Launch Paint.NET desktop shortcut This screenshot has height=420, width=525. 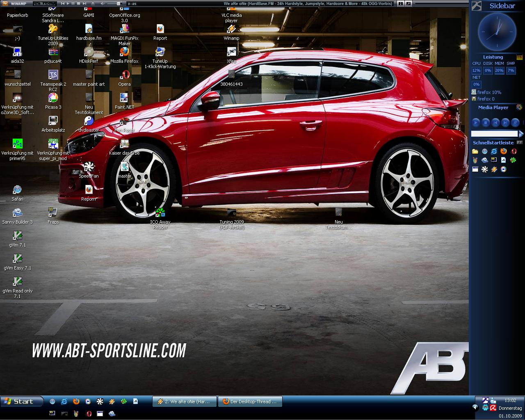point(124,98)
